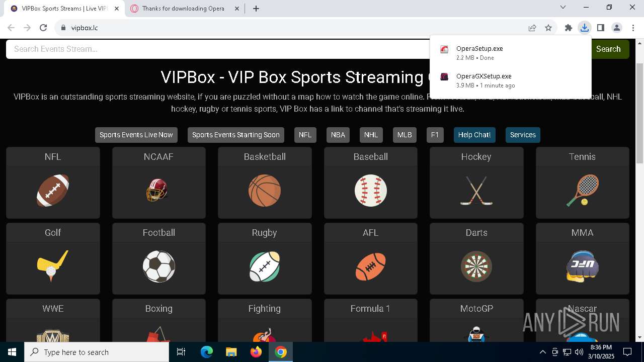Open the AFL ball category icon
This screenshot has height=362, width=644.
pyautogui.click(x=370, y=266)
